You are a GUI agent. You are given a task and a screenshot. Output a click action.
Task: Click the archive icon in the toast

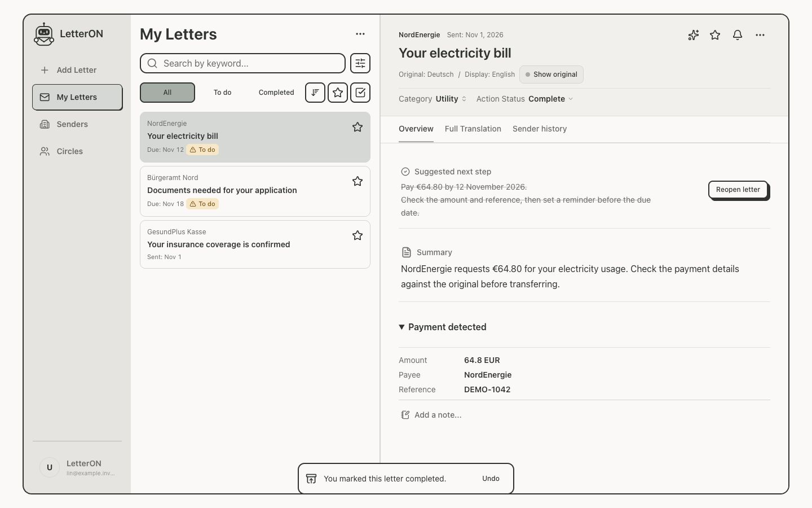311,479
